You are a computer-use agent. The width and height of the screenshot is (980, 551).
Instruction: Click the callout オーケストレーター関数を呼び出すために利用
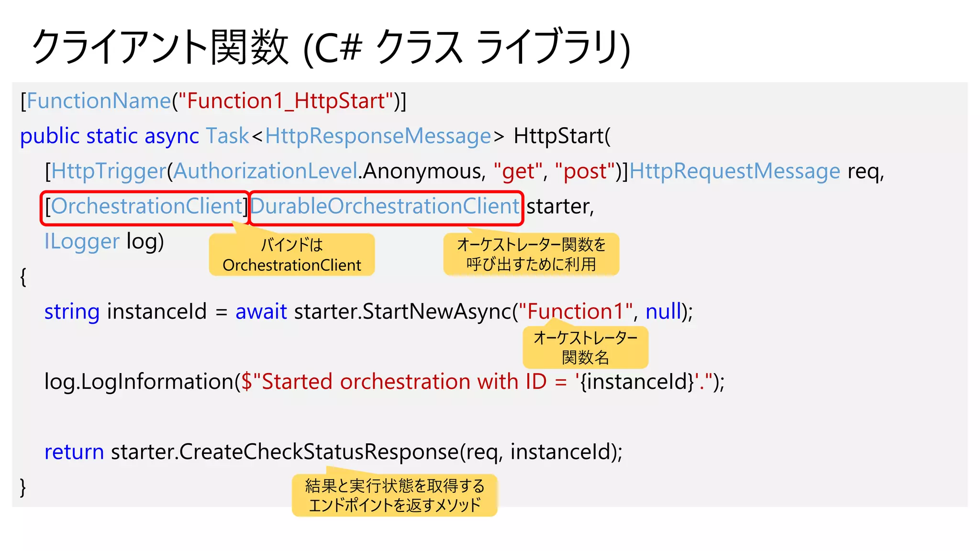click(x=531, y=254)
